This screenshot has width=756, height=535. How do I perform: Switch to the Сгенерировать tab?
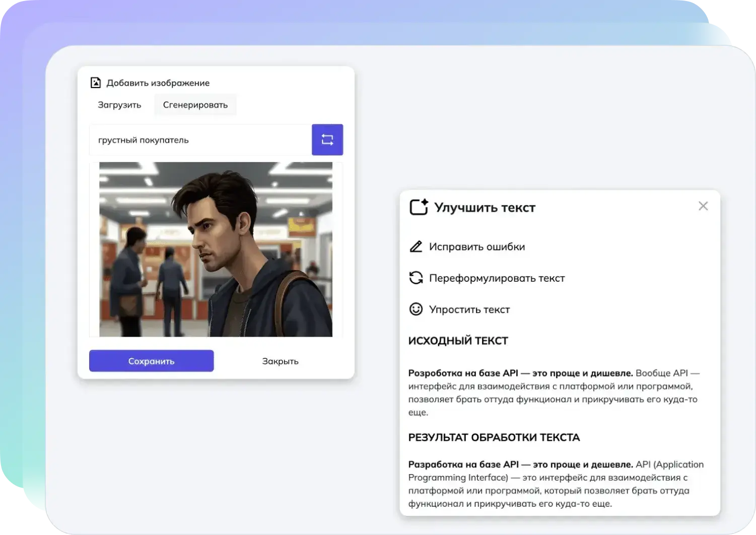coord(195,105)
